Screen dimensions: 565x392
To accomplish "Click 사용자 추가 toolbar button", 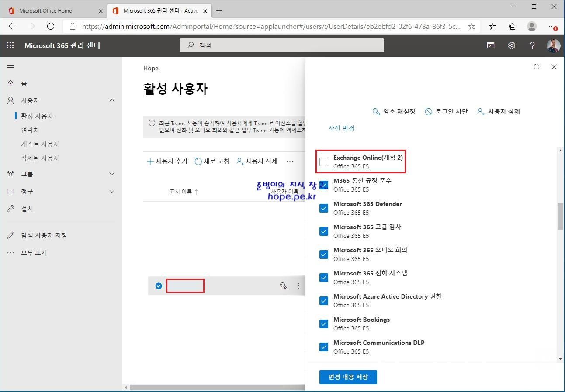I will coord(167,161).
